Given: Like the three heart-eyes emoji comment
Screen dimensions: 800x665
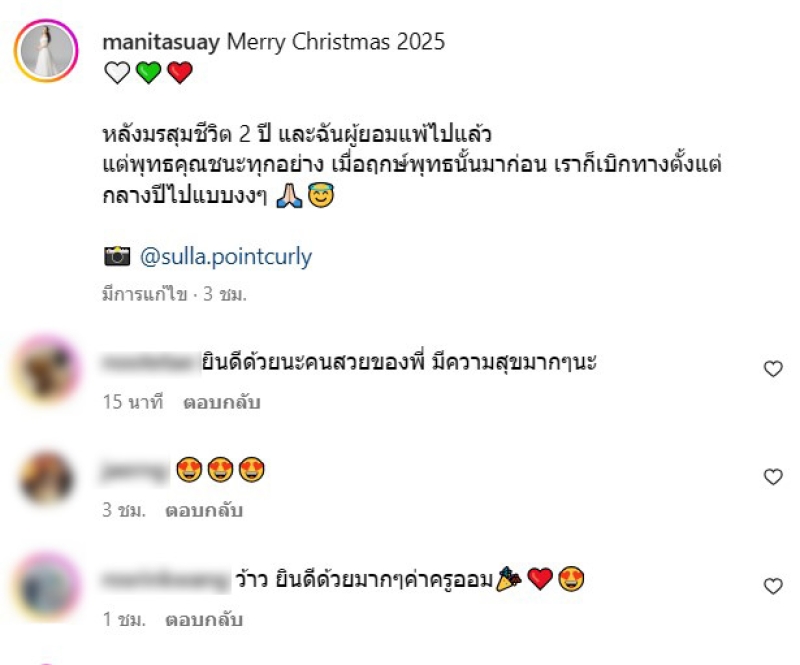Looking at the screenshot, I should (773, 477).
